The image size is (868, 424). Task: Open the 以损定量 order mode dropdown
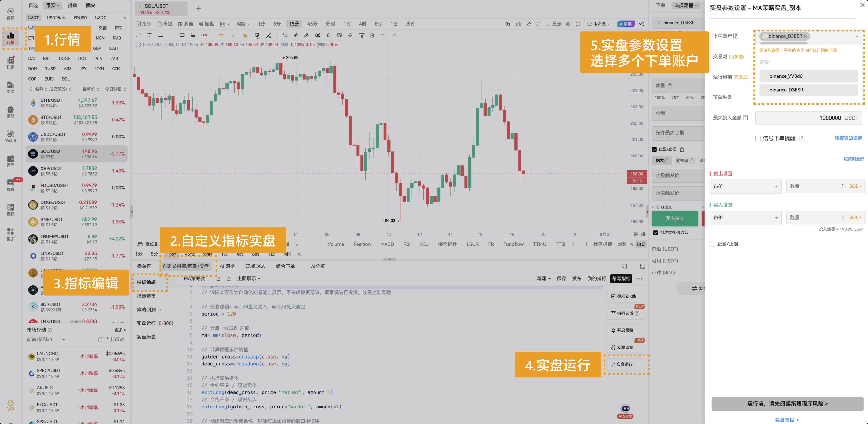point(686,5)
